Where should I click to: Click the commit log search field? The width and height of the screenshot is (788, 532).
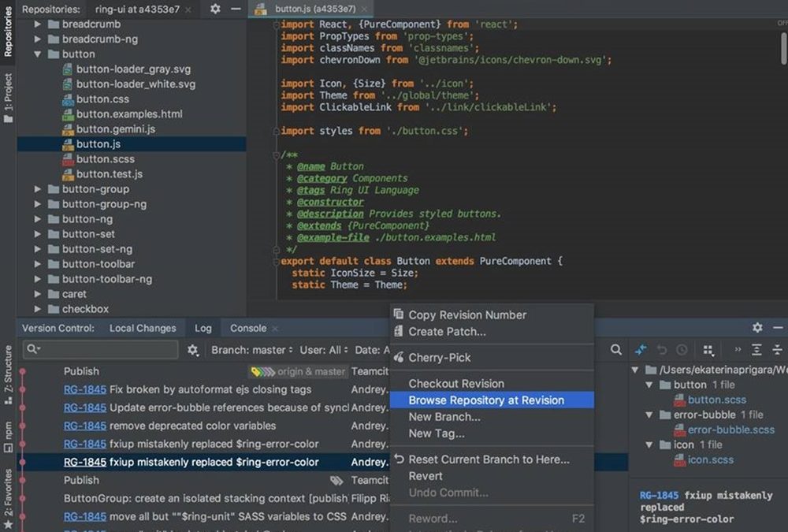(x=101, y=349)
